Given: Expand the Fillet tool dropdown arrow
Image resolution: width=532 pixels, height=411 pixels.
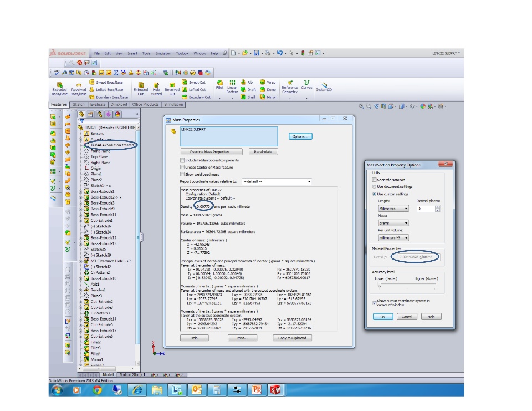Looking at the screenshot, I should 219,98.
